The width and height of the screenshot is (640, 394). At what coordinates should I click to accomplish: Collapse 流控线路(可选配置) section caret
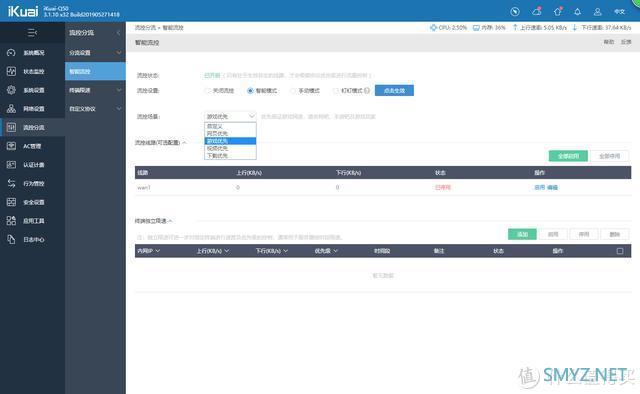click(184, 142)
